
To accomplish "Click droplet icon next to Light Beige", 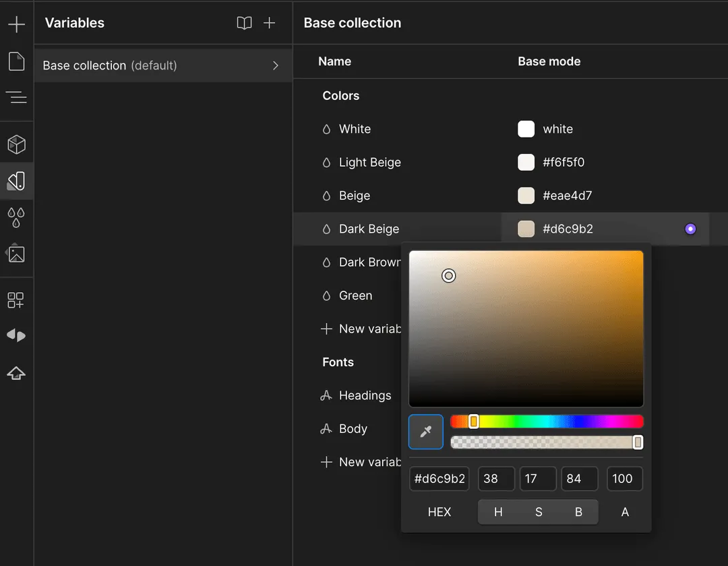I will pos(326,163).
